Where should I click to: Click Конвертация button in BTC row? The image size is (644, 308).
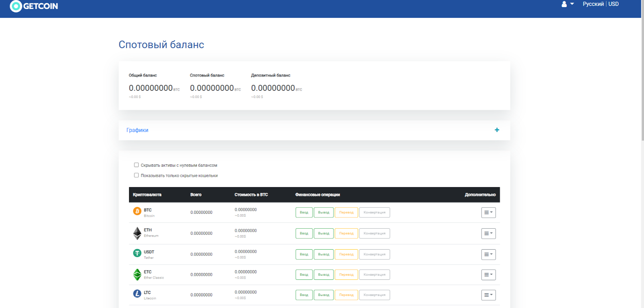point(374,213)
